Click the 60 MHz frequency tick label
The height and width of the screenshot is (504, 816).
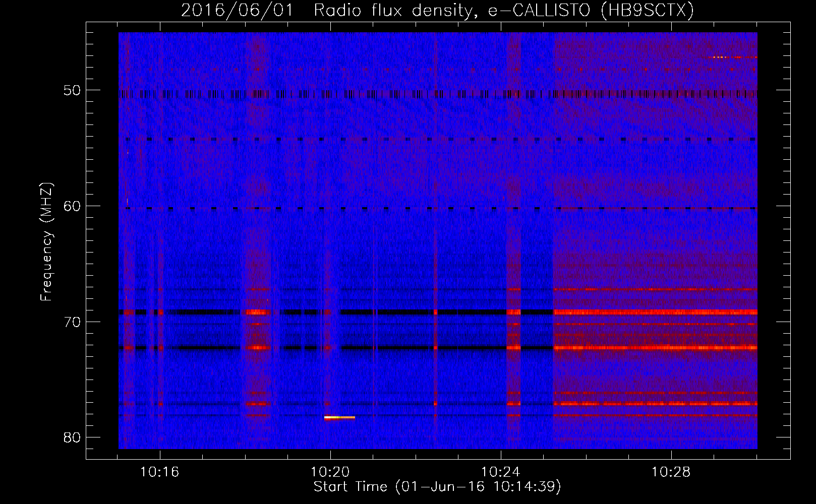click(x=73, y=206)
